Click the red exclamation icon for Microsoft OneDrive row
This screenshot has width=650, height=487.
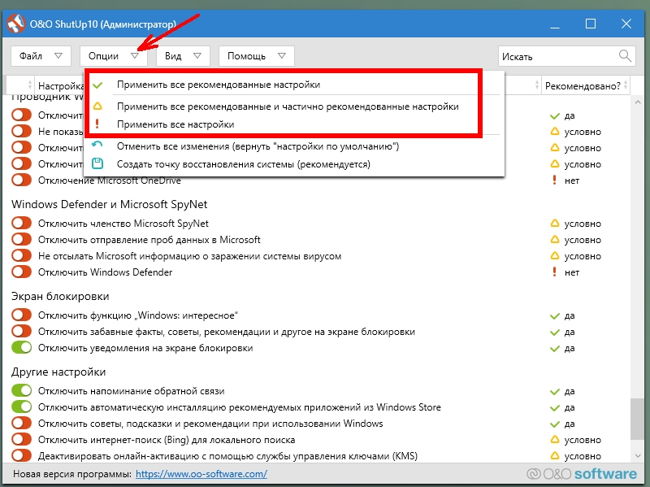click(554, 180)
